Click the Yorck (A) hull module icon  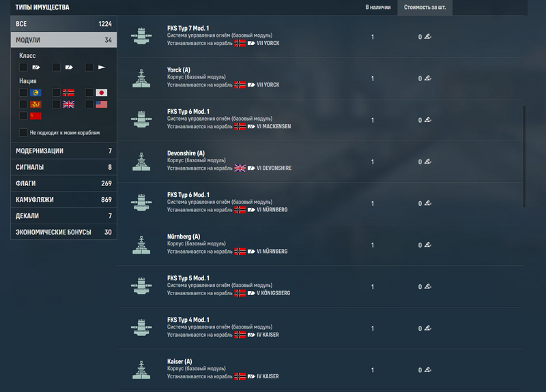click(141, 78)
